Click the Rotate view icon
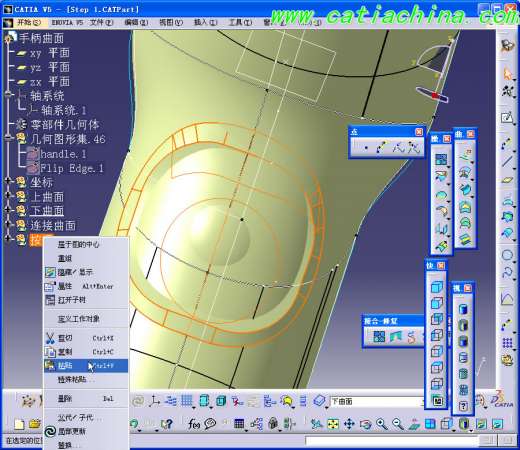Viewport: 520px width, 450px height. (365, 424)
